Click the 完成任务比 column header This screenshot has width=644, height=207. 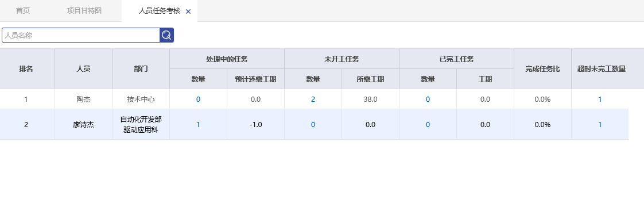click(x=542, y=69)
